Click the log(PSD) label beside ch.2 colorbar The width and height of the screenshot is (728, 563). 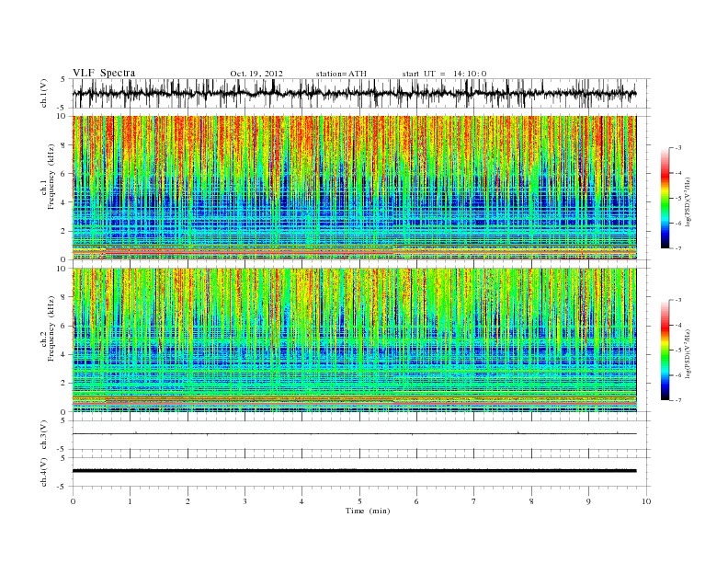689,353
